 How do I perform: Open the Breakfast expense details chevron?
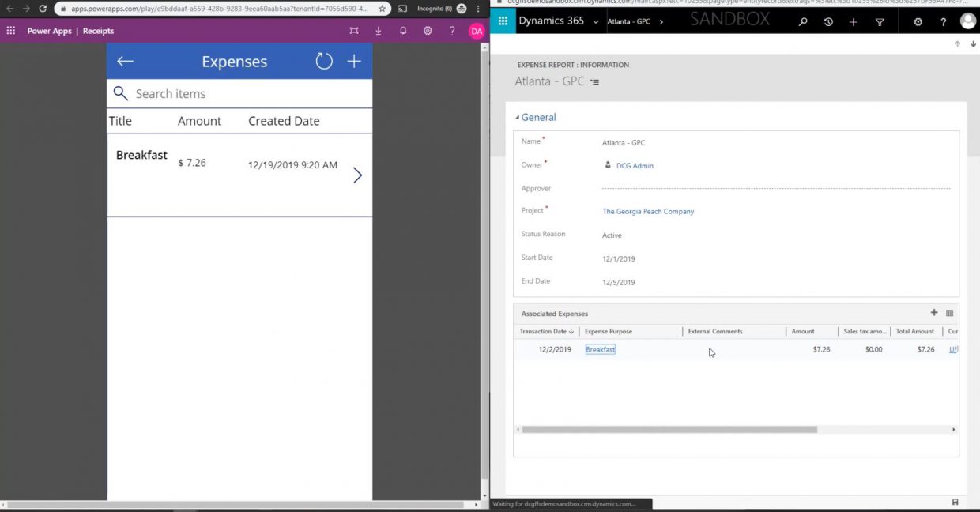coord(357,175)
